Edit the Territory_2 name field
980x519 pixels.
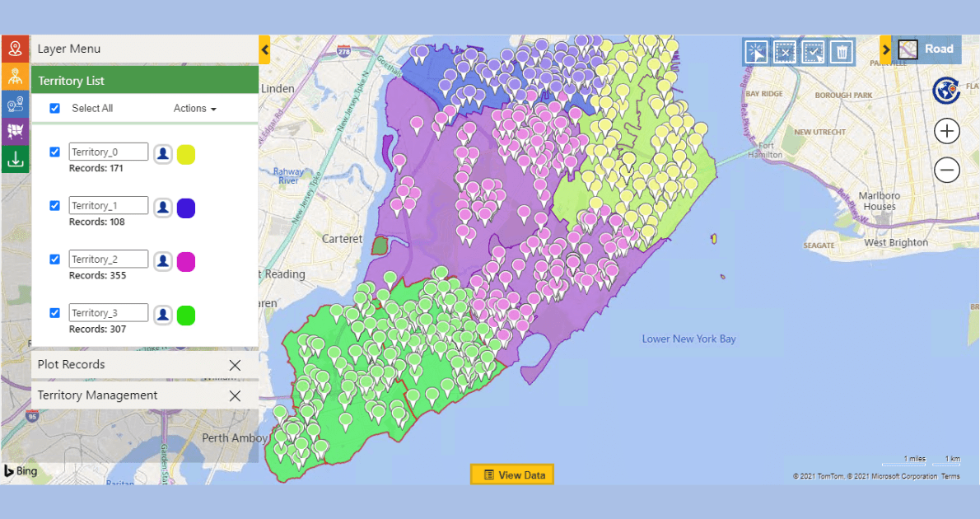[109, 259]
